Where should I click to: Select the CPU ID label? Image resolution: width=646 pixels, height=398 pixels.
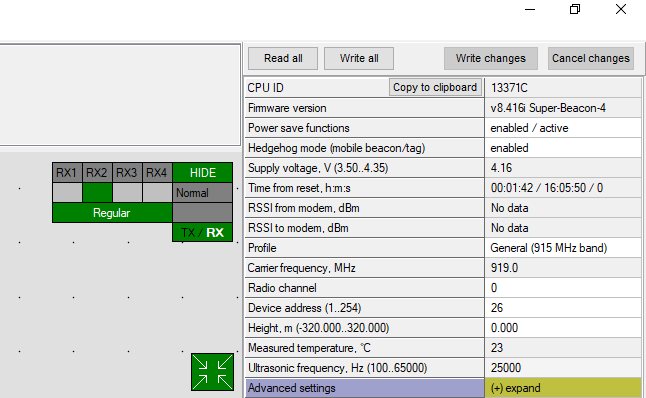click(266, 88)
